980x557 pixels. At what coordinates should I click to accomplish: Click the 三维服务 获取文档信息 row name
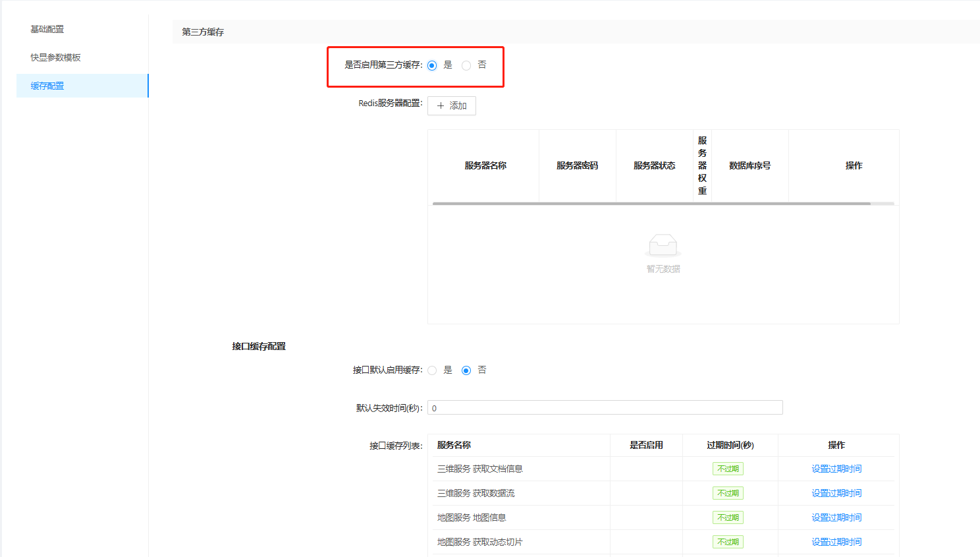(479, 469)
